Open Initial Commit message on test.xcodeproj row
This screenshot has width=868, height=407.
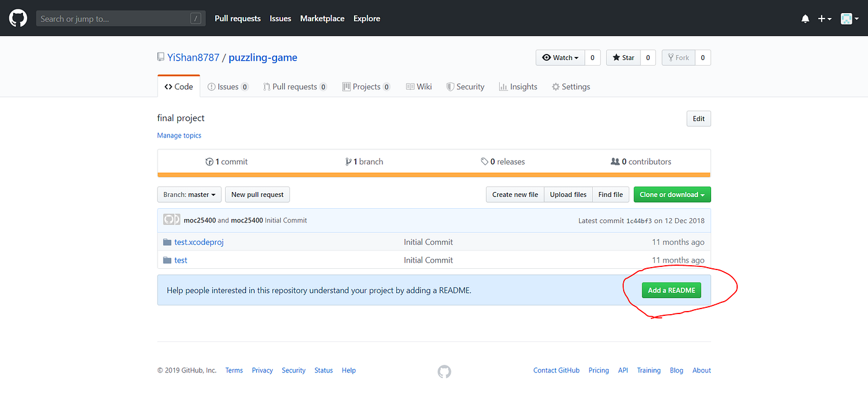point(428,242)
